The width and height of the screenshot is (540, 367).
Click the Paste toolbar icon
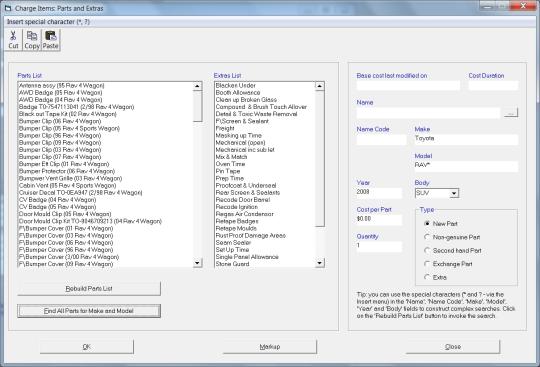click(x=50, y=40)
